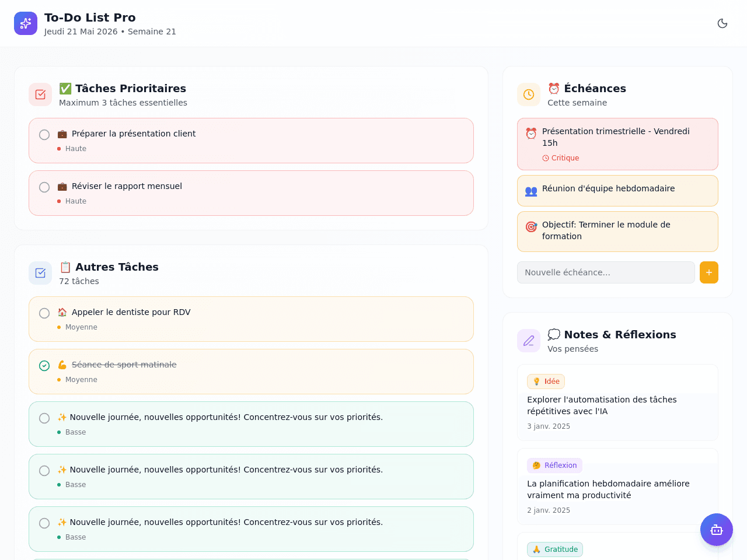
Task: Click the Haute priority label on Préparer la présentation
Action: (76, 149)
